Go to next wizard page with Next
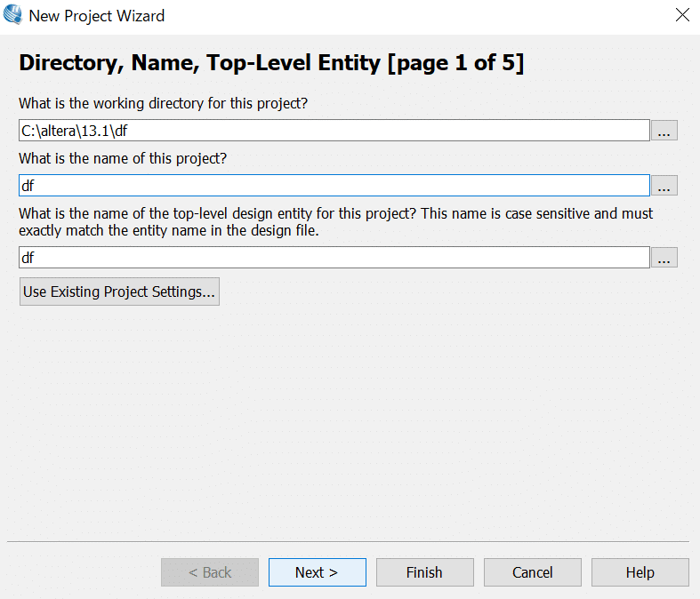Screen dimensions: 700x599 point(317,572)
